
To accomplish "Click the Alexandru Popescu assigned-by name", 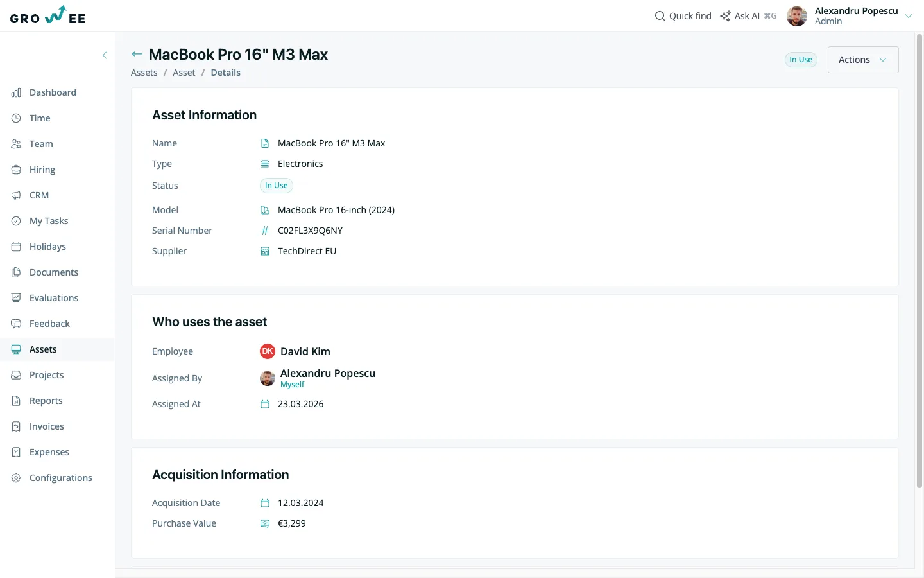I will [x=328, y=373].
